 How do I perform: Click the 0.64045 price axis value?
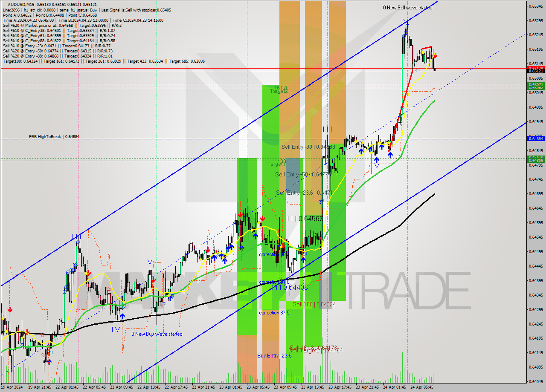pyautogui.click(x=536, y=381)
